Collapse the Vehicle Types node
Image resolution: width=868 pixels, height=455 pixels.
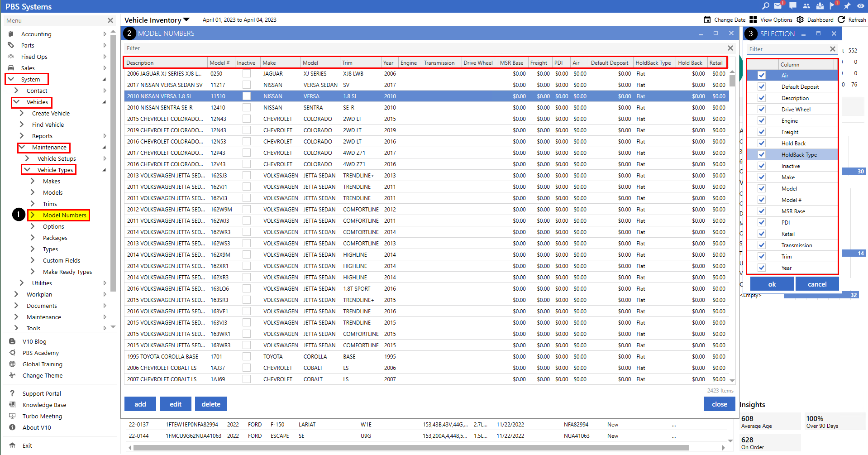[x=28, y=170]
